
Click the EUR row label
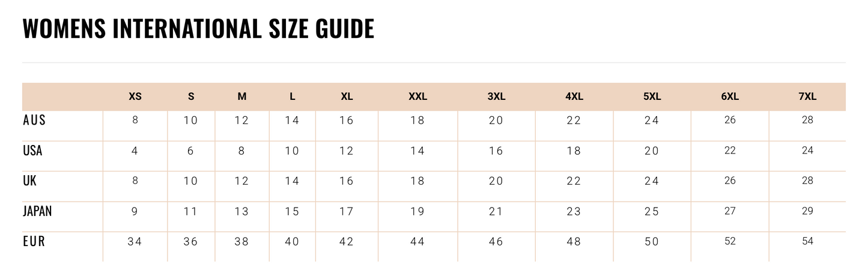point(34,241)
